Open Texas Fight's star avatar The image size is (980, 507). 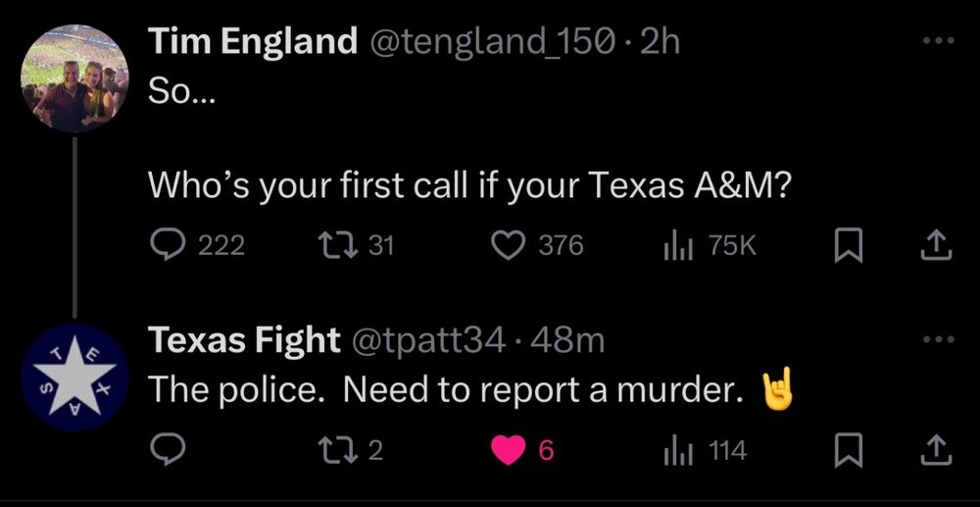coord(74,377)
